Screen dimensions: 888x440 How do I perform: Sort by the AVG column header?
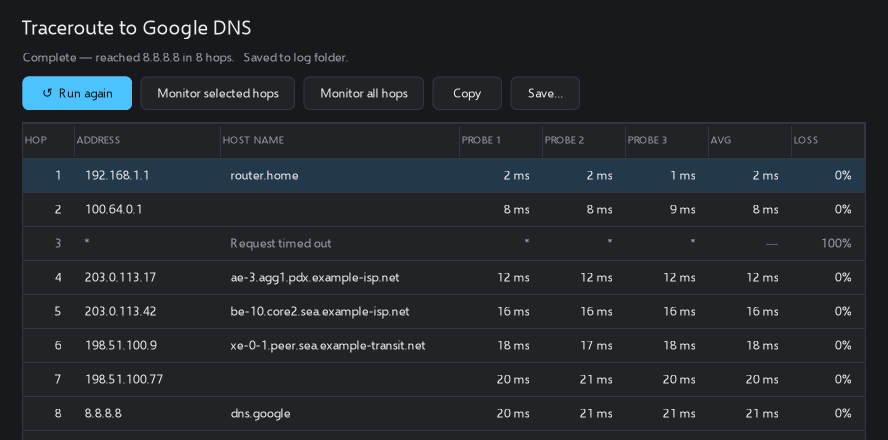(750, 140)
